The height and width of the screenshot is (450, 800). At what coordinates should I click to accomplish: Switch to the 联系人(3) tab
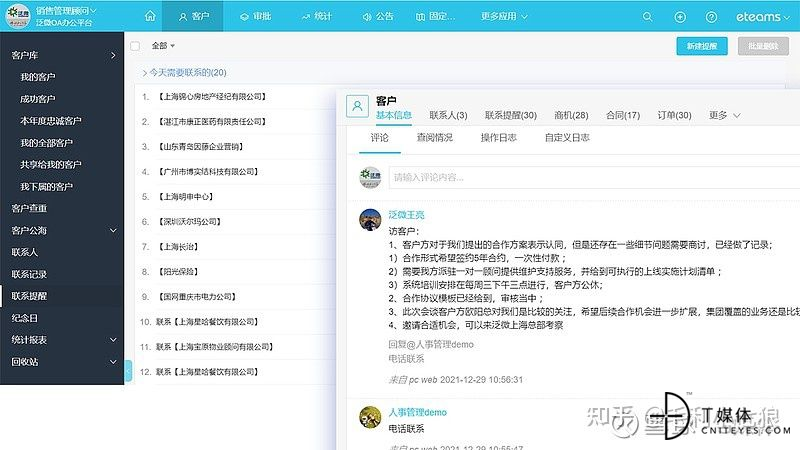point(448,115)
